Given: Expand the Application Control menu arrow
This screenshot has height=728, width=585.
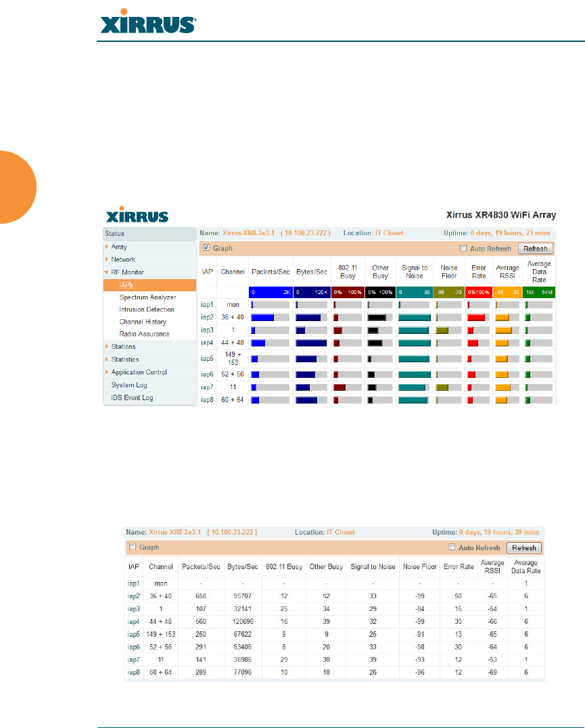Looking at the screenshot, I should pyautogui.click(x=107, y=372).
